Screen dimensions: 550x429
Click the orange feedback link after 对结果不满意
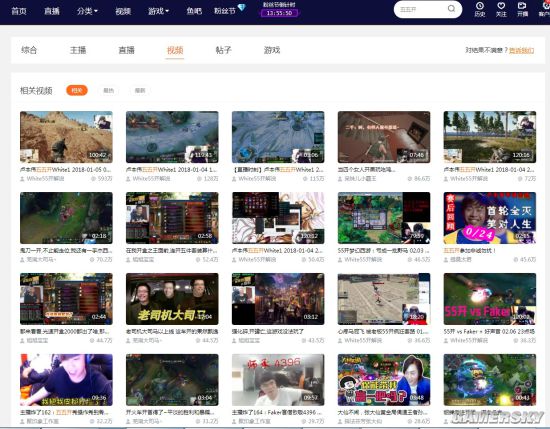(522, 51)
